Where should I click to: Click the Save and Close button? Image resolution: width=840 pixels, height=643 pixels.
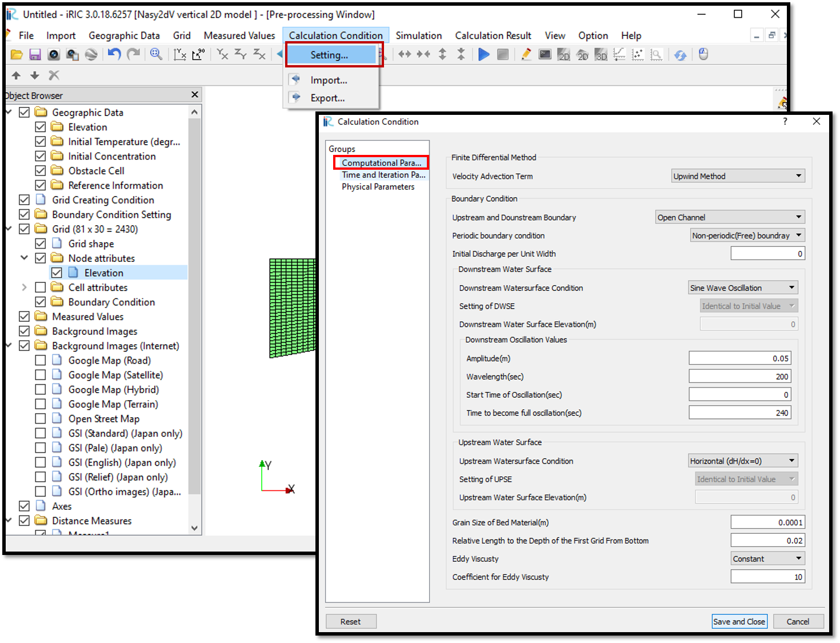(739, 621)
